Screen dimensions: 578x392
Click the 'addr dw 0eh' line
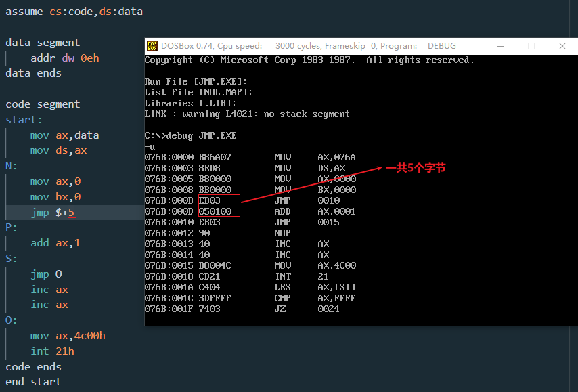tap(65, 58)
